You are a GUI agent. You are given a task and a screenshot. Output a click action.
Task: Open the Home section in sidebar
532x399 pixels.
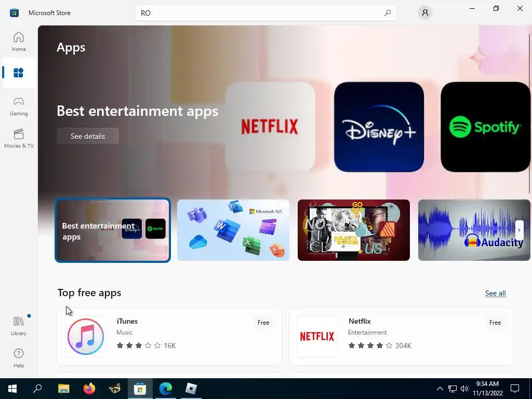pyautogui.click(x=19, y=42)
